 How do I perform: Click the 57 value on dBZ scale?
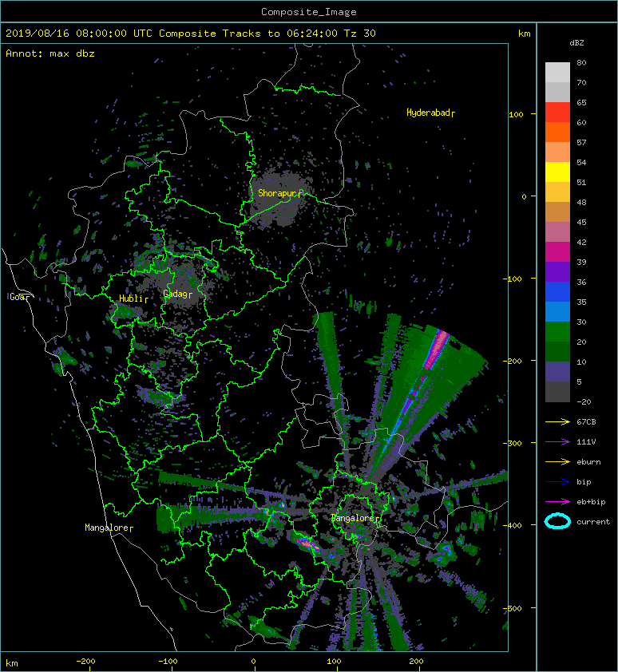tap(581, 142)
